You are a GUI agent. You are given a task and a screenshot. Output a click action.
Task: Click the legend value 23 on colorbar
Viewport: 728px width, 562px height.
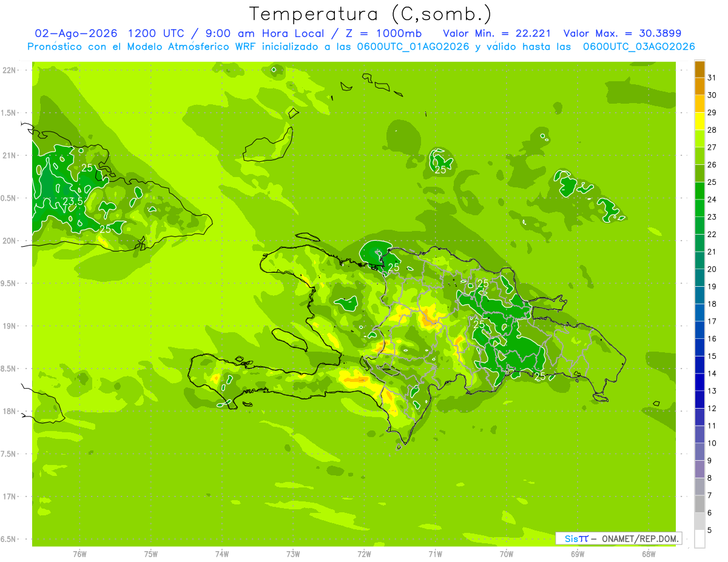click(x=712, y=216)
